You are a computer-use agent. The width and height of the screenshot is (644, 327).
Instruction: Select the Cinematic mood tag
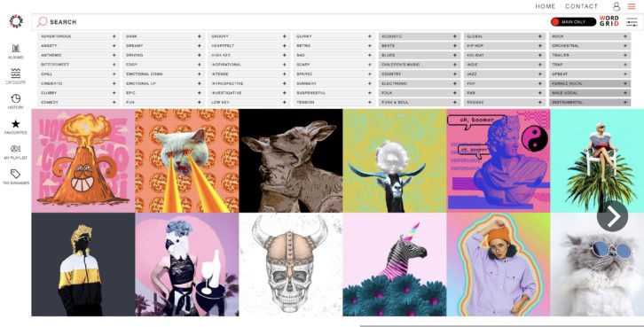click(78, 83)
